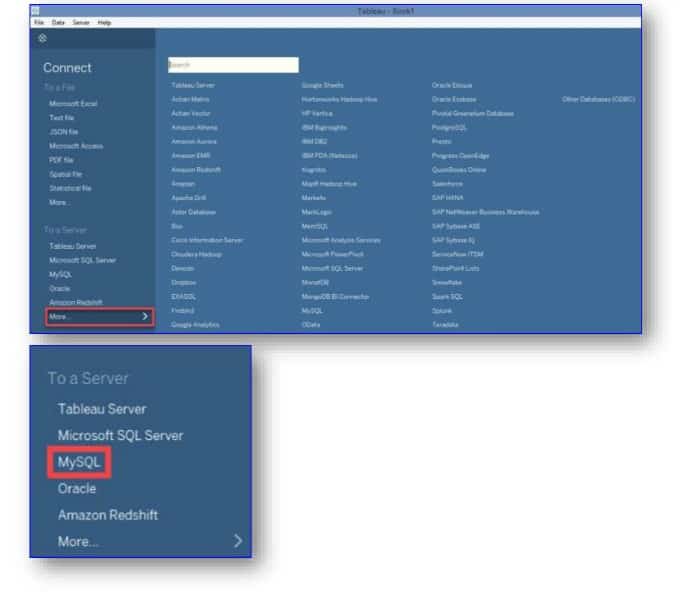Connect to Microsoft Excel file

(73, 104)
